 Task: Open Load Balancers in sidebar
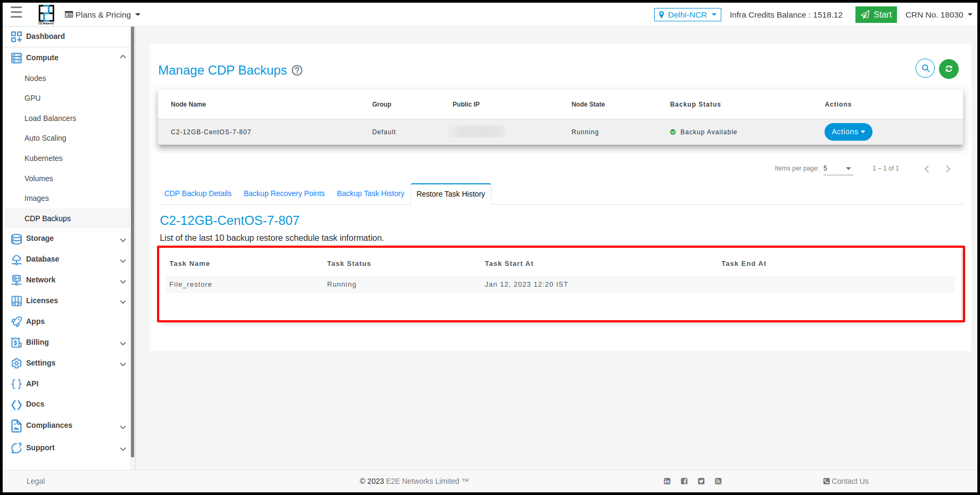tap(50, 118)
